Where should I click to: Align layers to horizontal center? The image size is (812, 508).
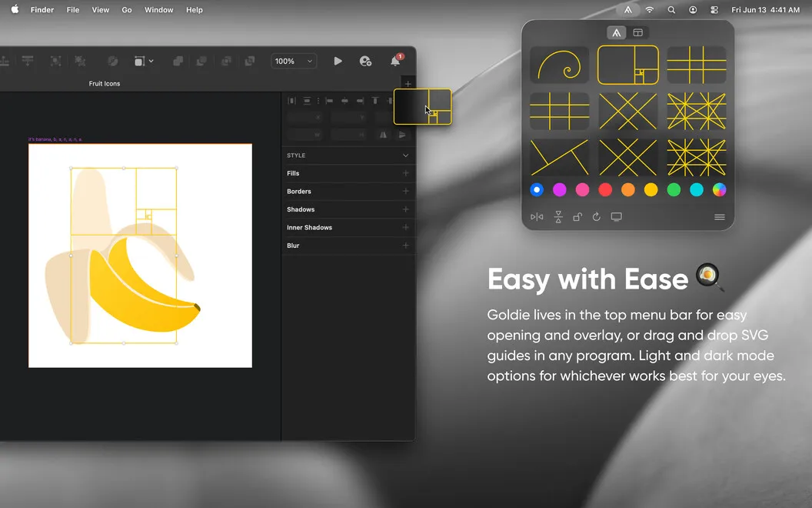344,101
